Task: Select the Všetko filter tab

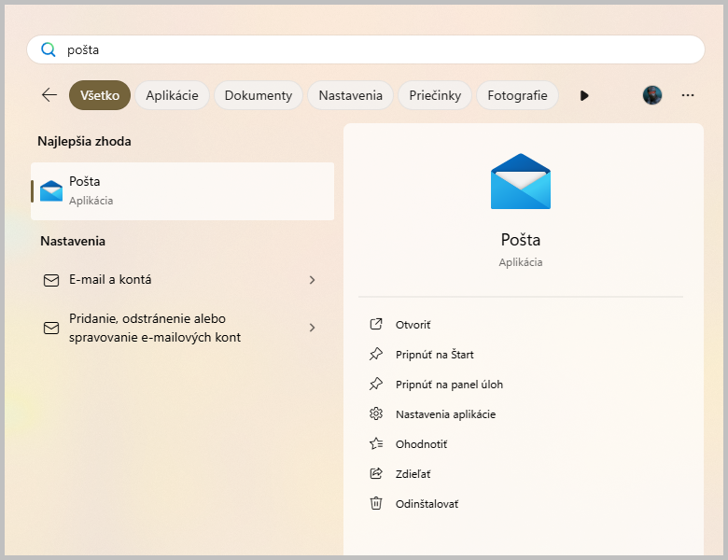Action: click(x=100, y=95)
